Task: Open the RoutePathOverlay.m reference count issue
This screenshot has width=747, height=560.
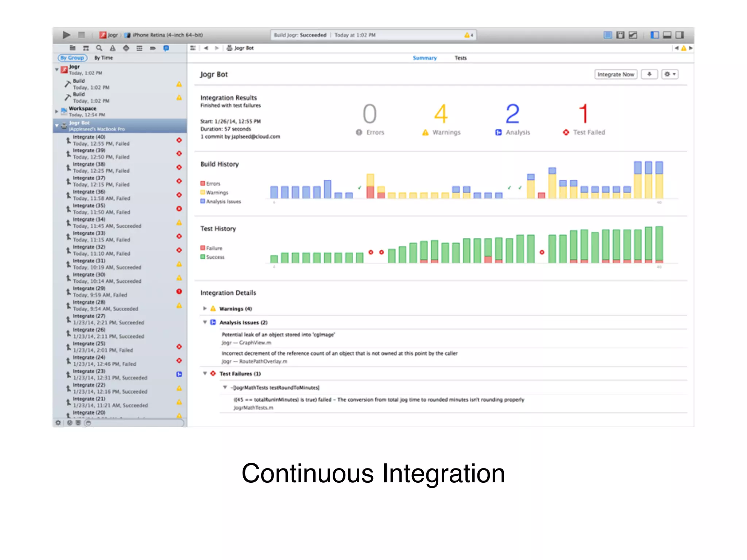Action: pyautogui.click(x=454, y=357)
